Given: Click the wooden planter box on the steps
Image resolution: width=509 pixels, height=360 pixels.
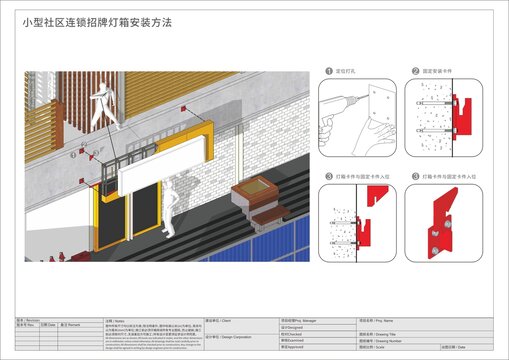Looking at the screenshot, I should coord(255,192).
